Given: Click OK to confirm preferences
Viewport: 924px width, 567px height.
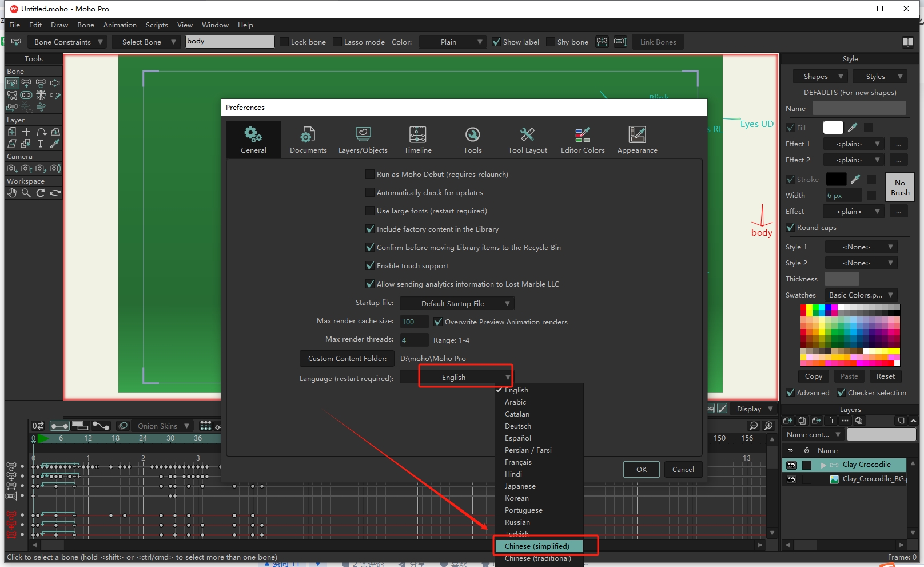Looking at the screenshot, I should (641, 470).
